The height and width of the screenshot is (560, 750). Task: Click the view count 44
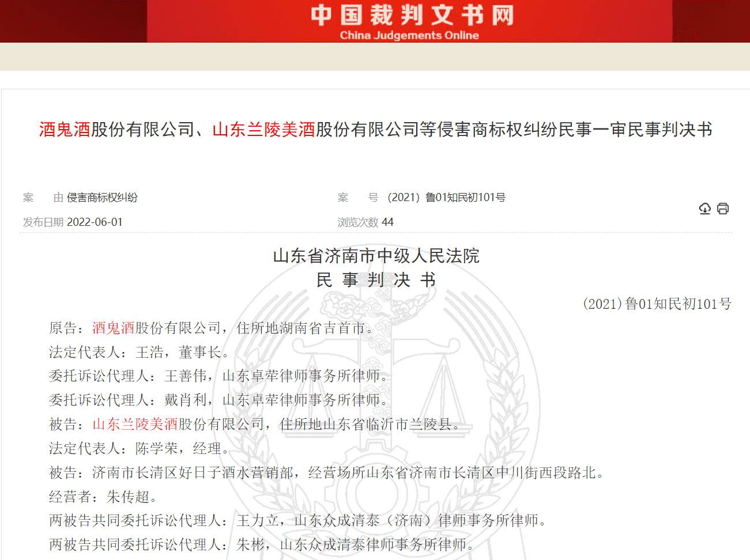click(x=387, y=222)
